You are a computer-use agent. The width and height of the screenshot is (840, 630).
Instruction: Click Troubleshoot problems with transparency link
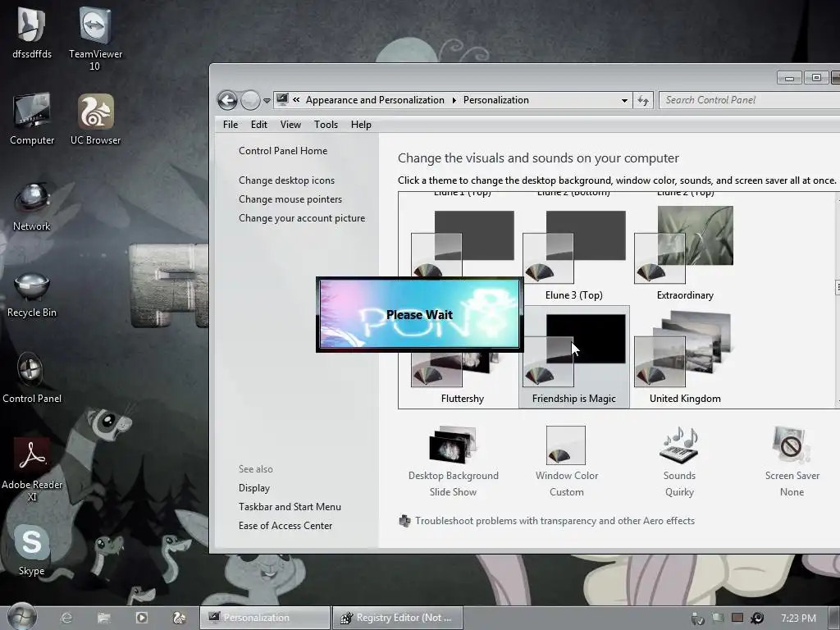[555, 521]
